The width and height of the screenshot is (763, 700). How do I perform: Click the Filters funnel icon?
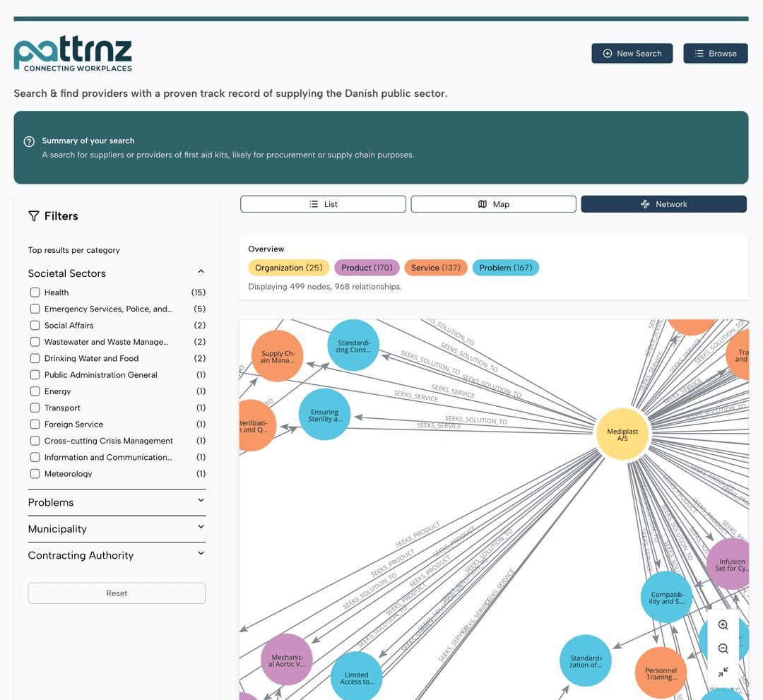point(32,215)
